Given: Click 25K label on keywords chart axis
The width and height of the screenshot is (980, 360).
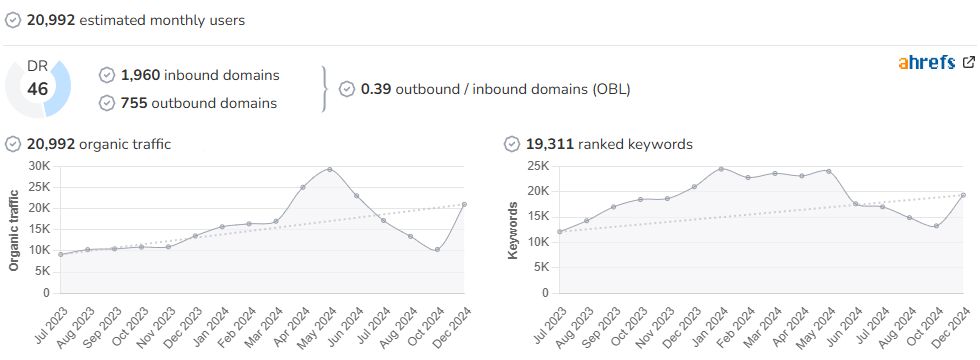Looking at the screenshot, I should pos(538,166).
